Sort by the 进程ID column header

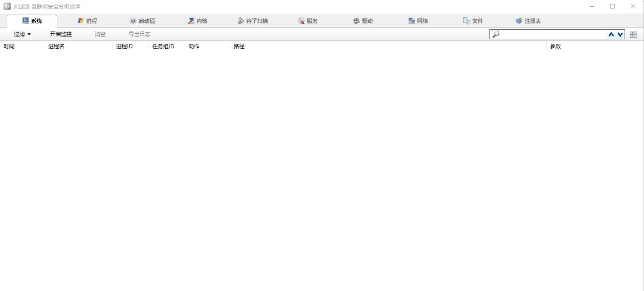pyautogui.click(x=131, y=46)
